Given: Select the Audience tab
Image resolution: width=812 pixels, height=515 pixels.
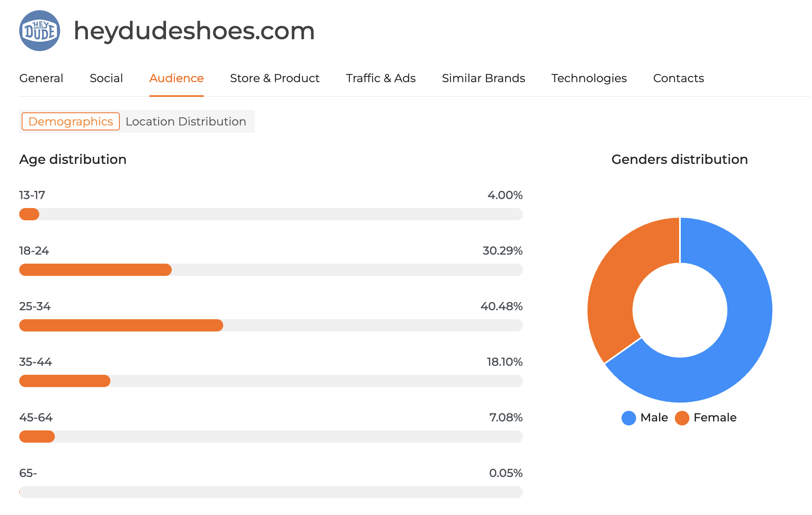Looking at the screenshot, I should pyautogui.click(x=176, y=78).
